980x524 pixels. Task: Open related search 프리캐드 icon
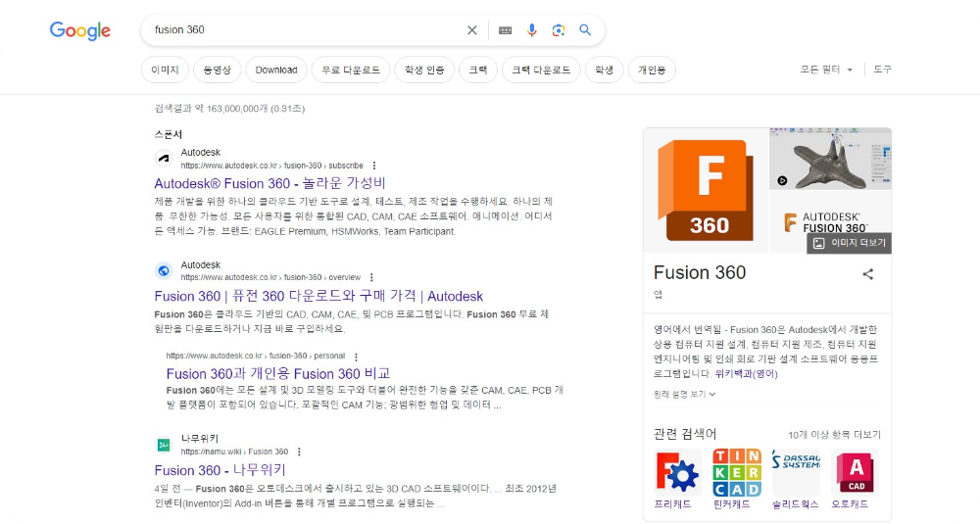click(x=677, y=472)
